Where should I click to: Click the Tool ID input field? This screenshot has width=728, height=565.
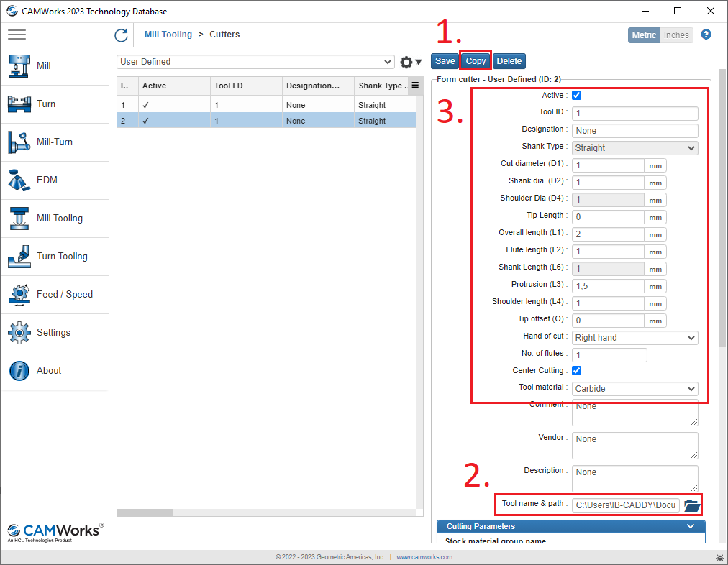[634, 113]
